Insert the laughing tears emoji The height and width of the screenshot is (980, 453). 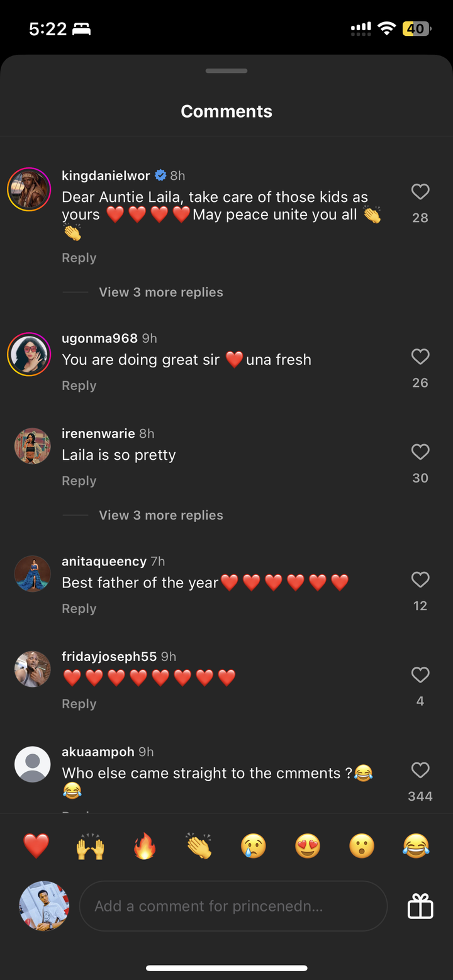pos(416,846)
